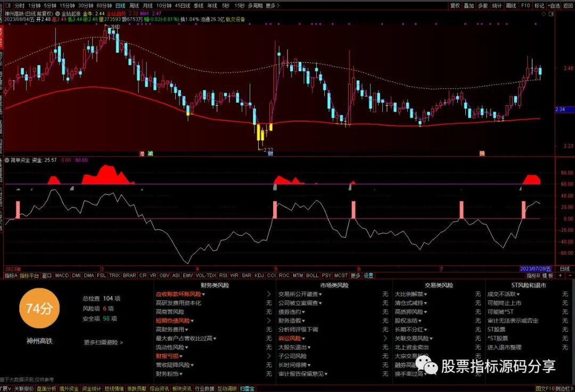Click the 港 marker below the price chart
Image resolution: width=575 pixels, height=392 pixels.
pos(142,154)
